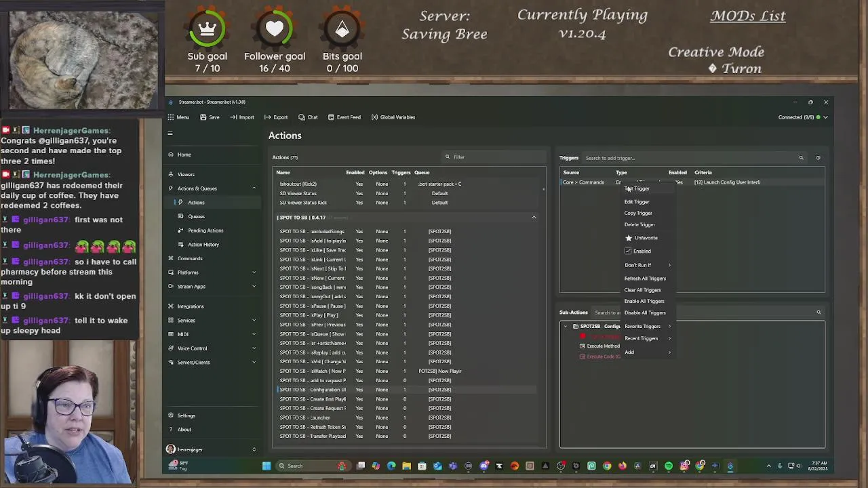Click the Triggers search magnifier icon

click(801, 158)
